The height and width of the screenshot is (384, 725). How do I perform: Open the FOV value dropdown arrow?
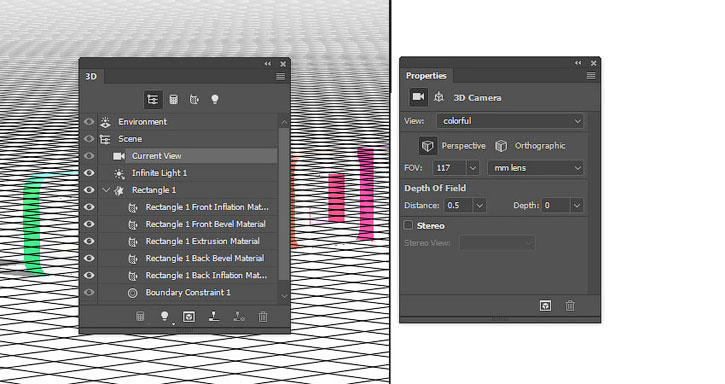pos(473,168)
